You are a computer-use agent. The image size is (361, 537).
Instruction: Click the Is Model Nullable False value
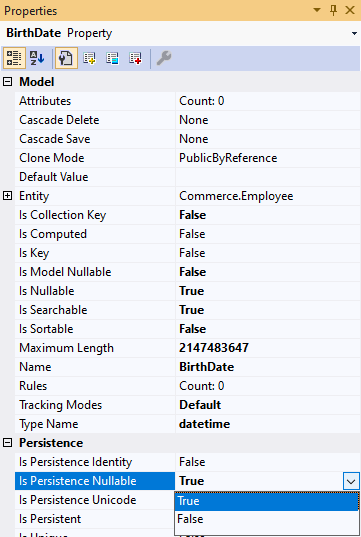(267, 272)
